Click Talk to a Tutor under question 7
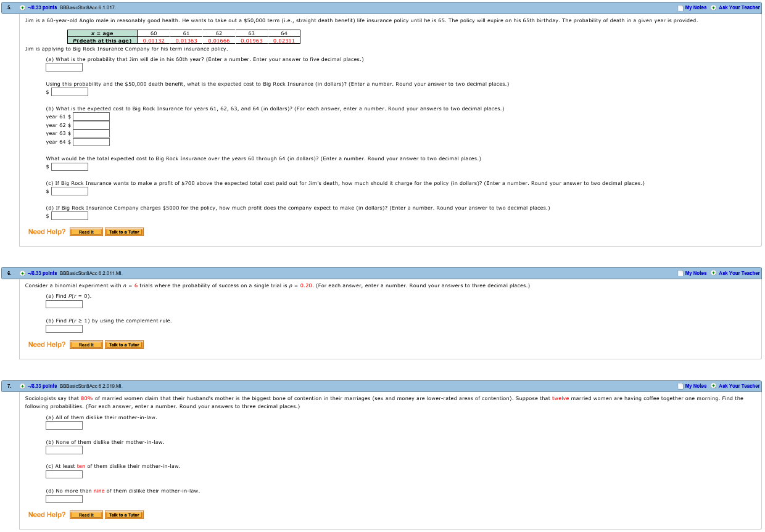The height and width of the screenshot is (532, 765). point(124,515)
